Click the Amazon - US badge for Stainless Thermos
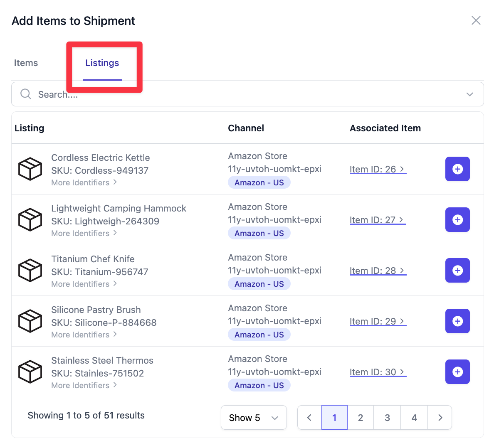This screenshot has height=448, width=494. pos(259,385)
